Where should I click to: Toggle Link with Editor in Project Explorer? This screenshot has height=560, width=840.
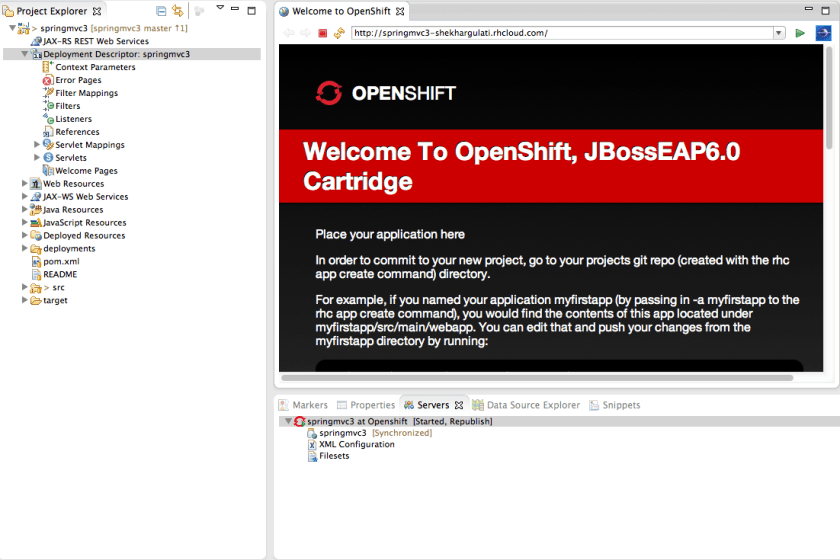pyautogui.click(x=178, y=11)
